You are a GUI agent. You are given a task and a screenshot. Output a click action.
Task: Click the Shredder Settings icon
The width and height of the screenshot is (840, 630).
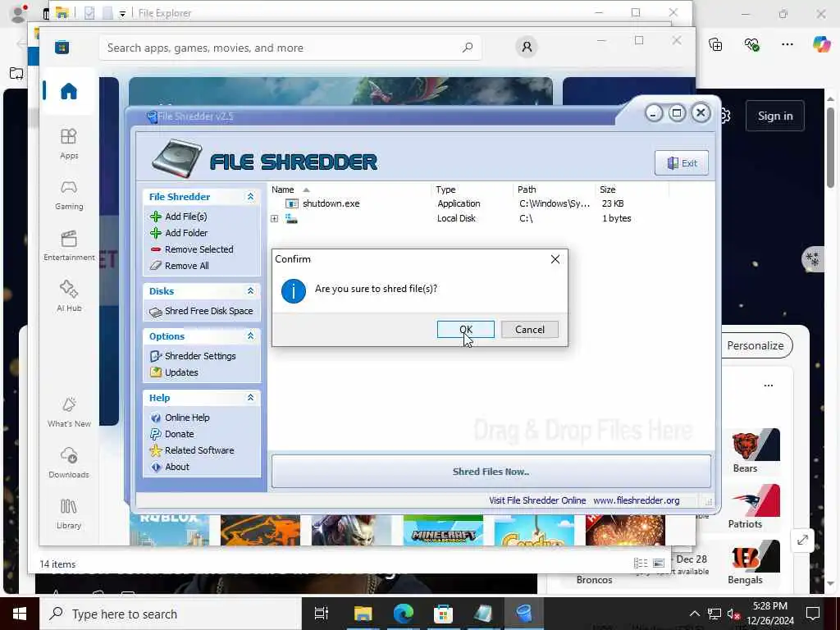click(156, 356)
